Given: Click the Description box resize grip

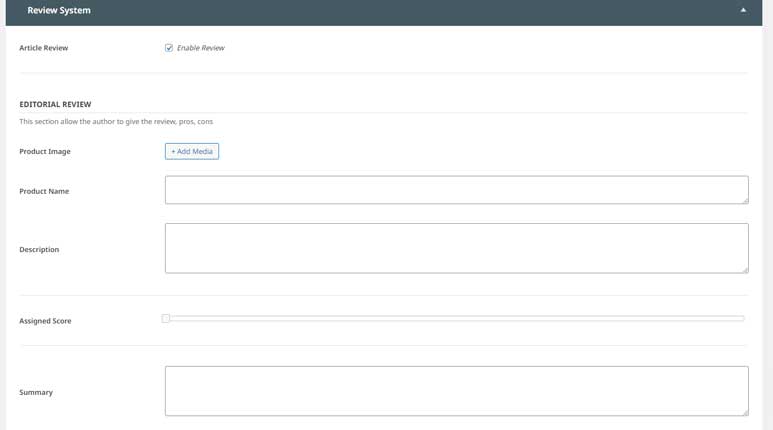Looking at the screenshot, I should click(744, 269).
